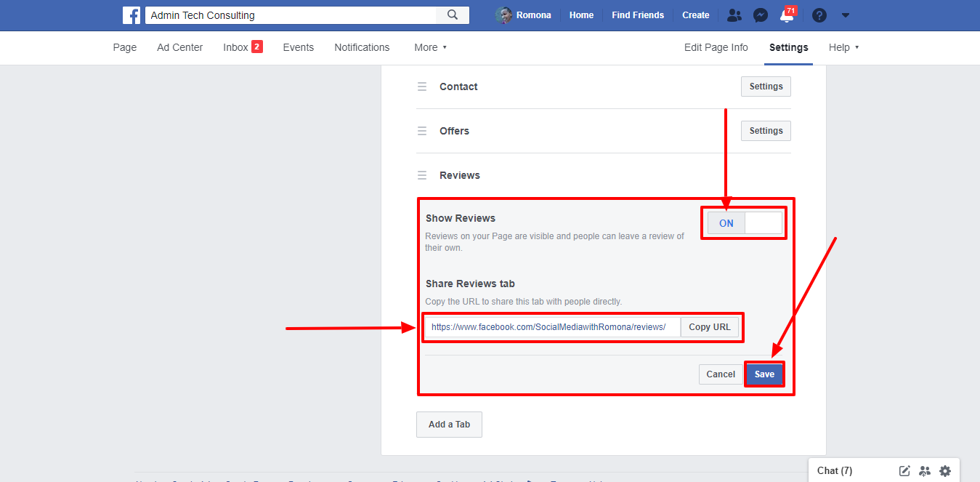Click the Offers row drag handle
980x482 pixels.
pyautogui.click(x=421, y=131)
